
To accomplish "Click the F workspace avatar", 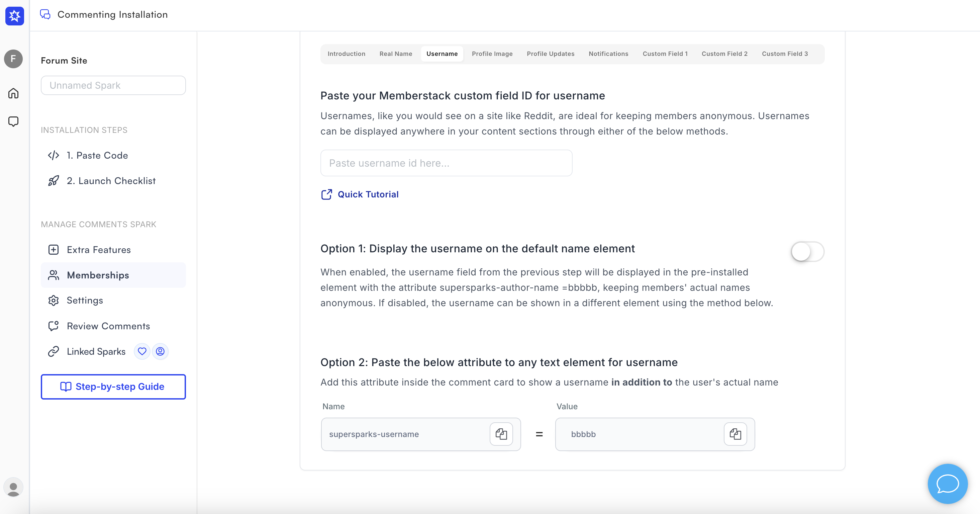I will 13,59.
